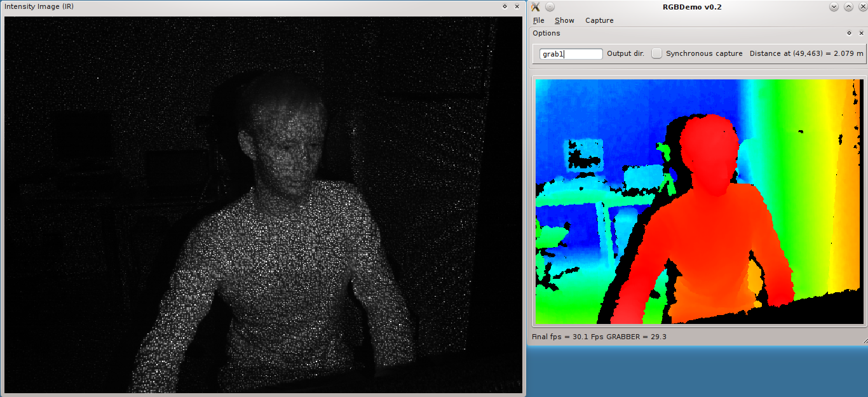The height and width of the screenshot is (397, 868).
Task: Click the colored depth map image
Action: pyautogui.click(x=699, y=201)
